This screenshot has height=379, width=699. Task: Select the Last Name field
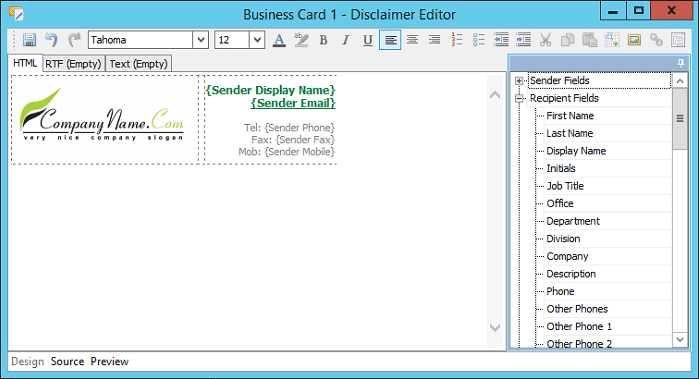point(570,133)
